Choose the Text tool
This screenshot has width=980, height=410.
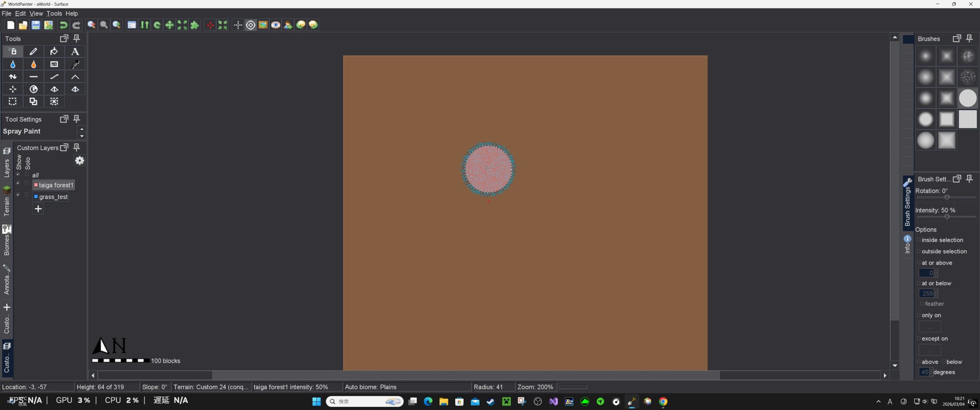[75, 52]
